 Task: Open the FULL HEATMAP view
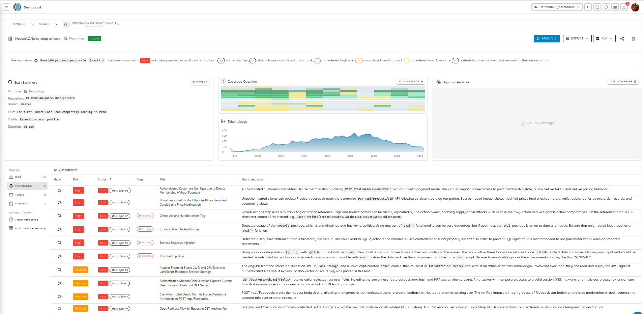coord(411,82)
